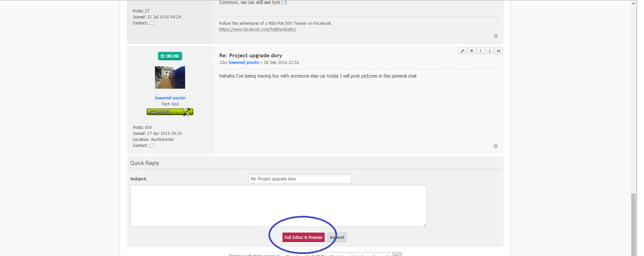Open the sort order dropdown beside Sort by
Viewport: 644px width, 256px height.
[374, 254]
